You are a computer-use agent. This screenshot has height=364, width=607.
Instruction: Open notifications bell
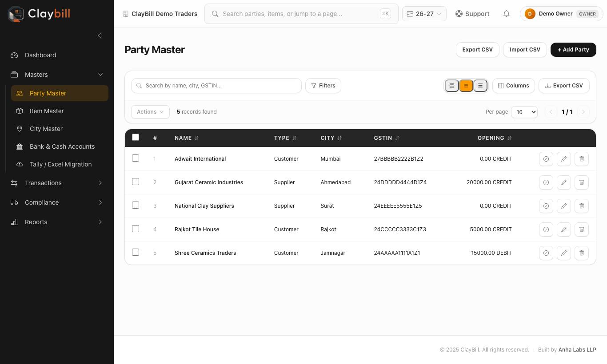tap(506, 14)
